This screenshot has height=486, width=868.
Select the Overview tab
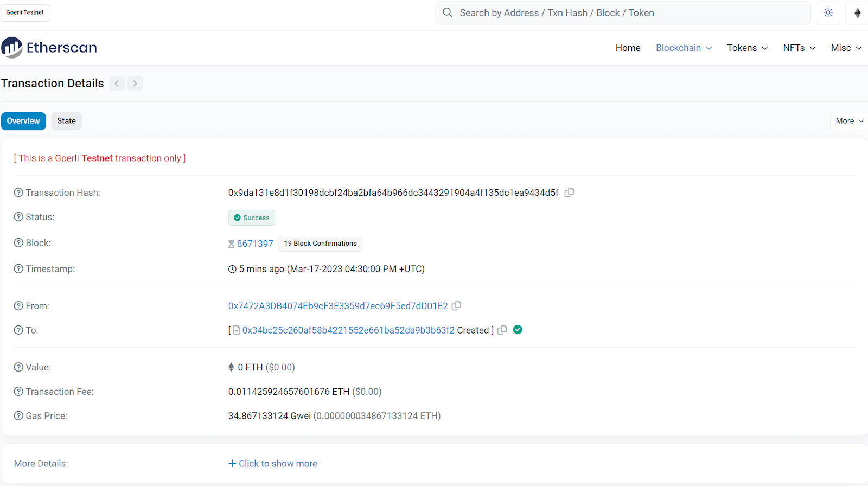(x=23, y=121)
